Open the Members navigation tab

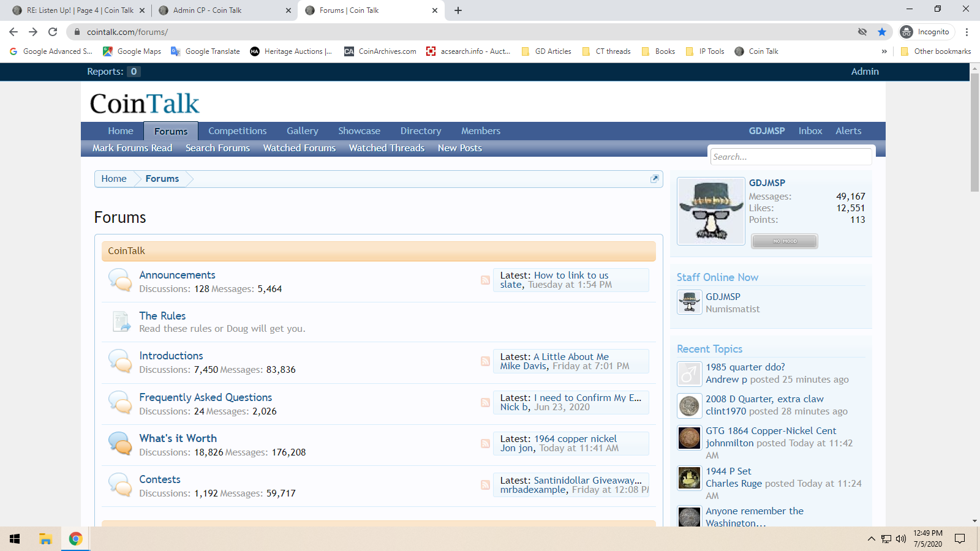point(481,131)
